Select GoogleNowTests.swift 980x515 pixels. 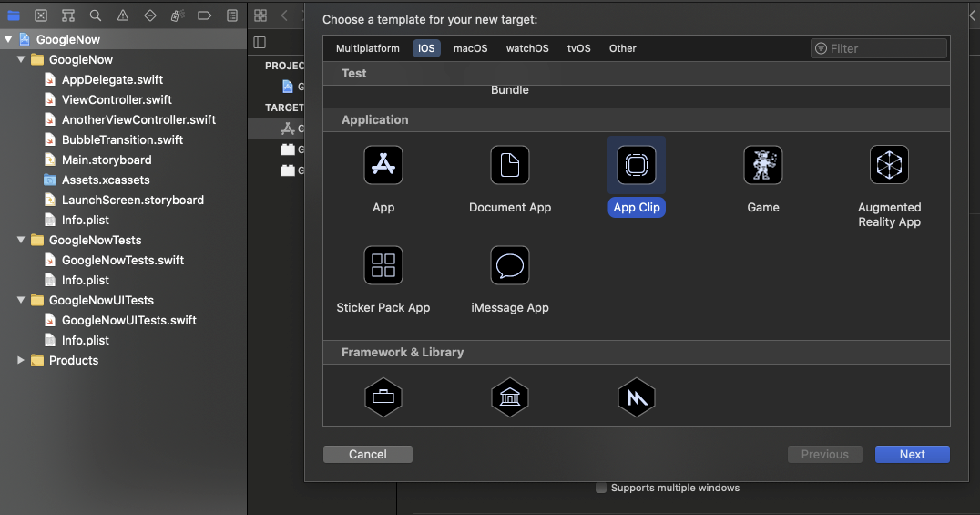pos(122,260)
